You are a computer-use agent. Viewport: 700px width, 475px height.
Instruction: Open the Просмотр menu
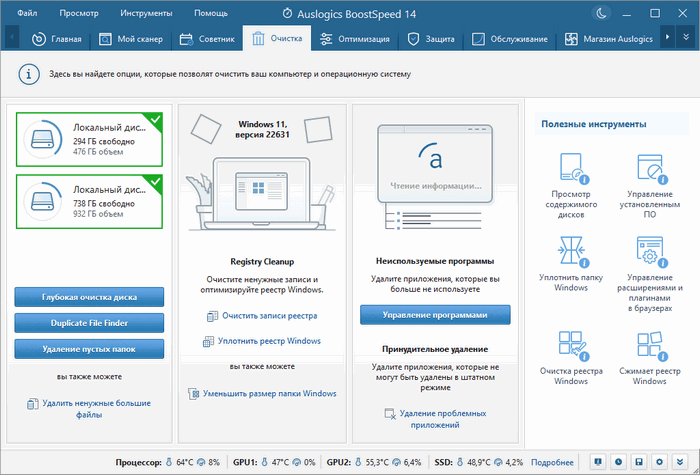pos(79,13)
